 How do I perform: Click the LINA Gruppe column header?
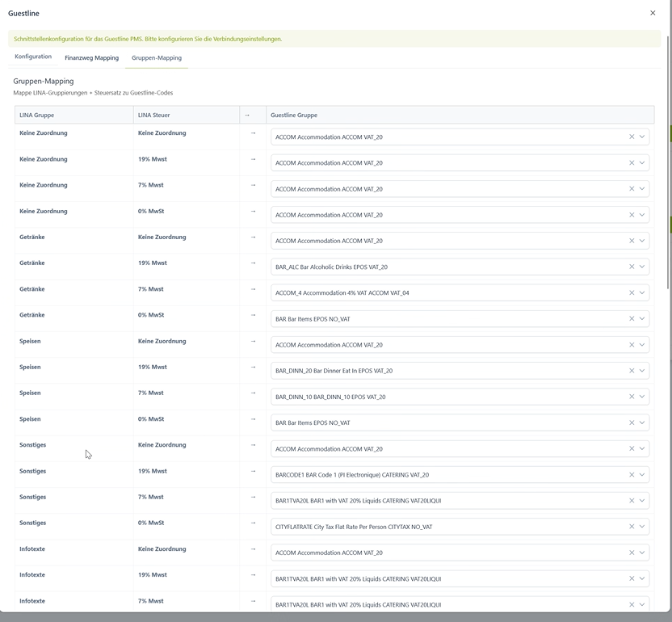[74, 115]
